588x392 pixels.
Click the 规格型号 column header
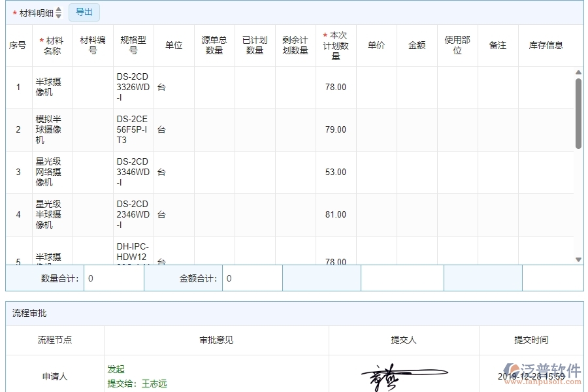(133, 46)
